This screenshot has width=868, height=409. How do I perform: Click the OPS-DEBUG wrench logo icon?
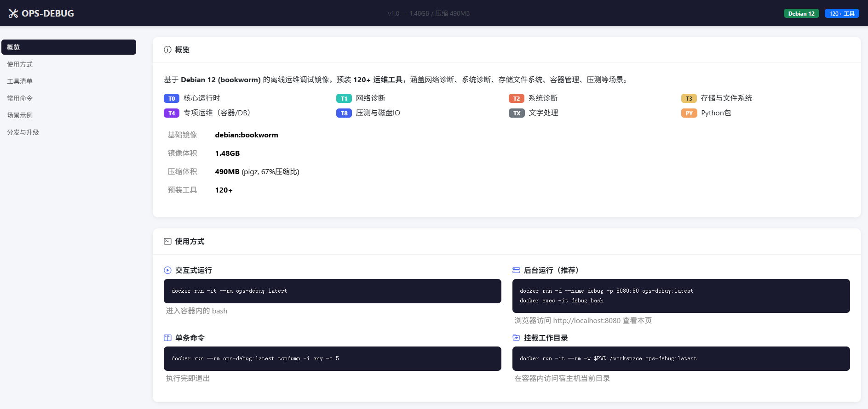pos(13,13)
